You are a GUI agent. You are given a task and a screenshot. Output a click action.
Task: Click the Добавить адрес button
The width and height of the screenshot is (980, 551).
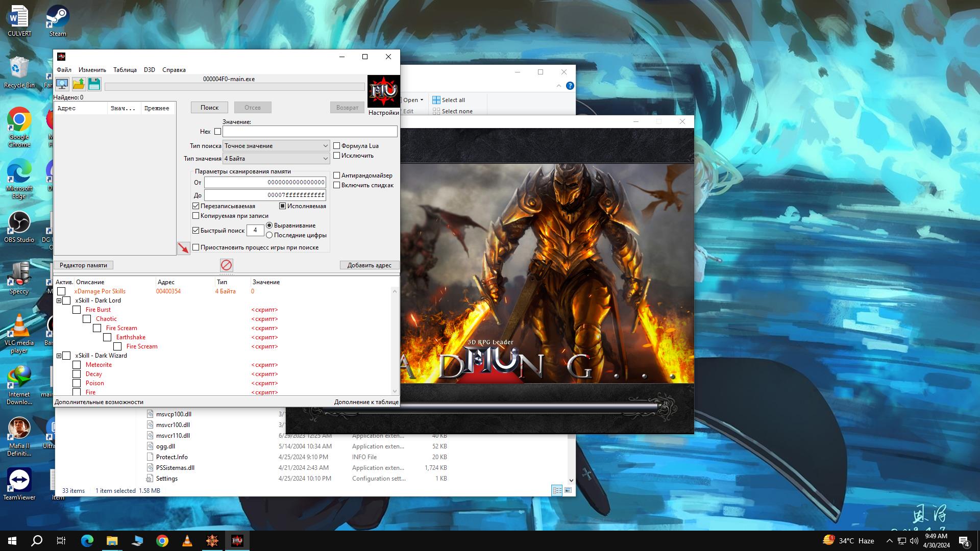point(370,265)
